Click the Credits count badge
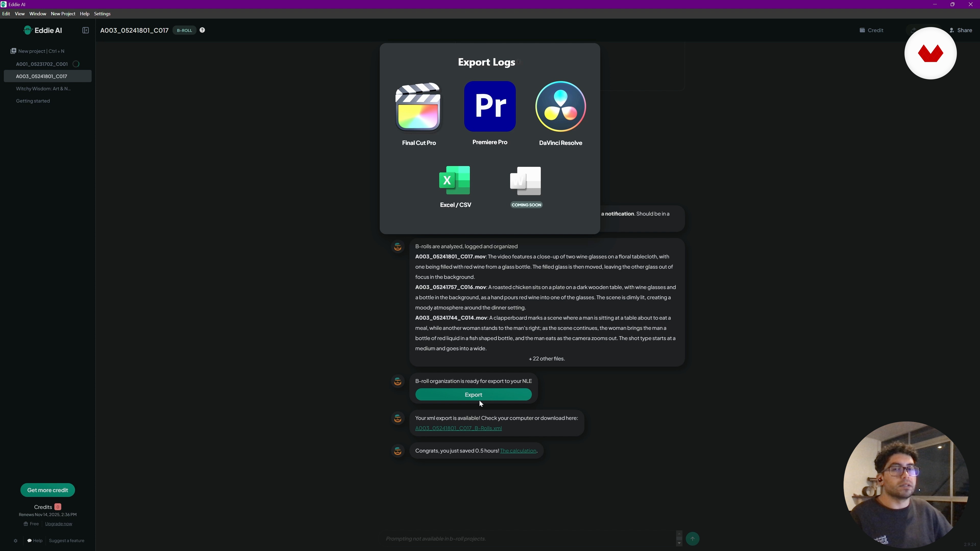 [58, 507]
